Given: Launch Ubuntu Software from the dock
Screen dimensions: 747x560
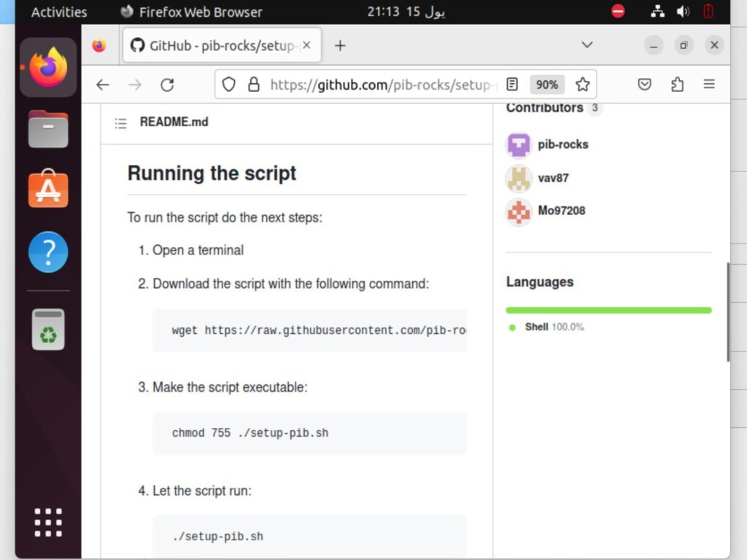Looking at the screenshot, I should (x=48, y=189).
